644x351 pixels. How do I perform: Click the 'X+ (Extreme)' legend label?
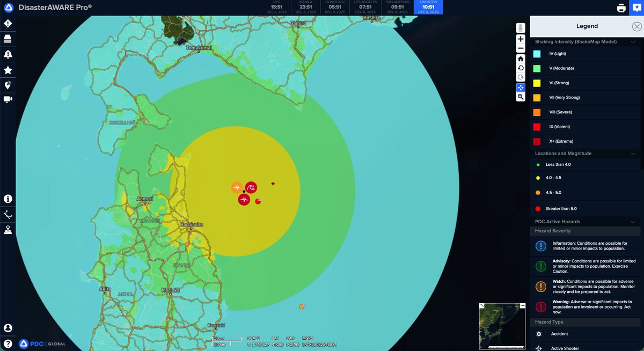(561, 141)
